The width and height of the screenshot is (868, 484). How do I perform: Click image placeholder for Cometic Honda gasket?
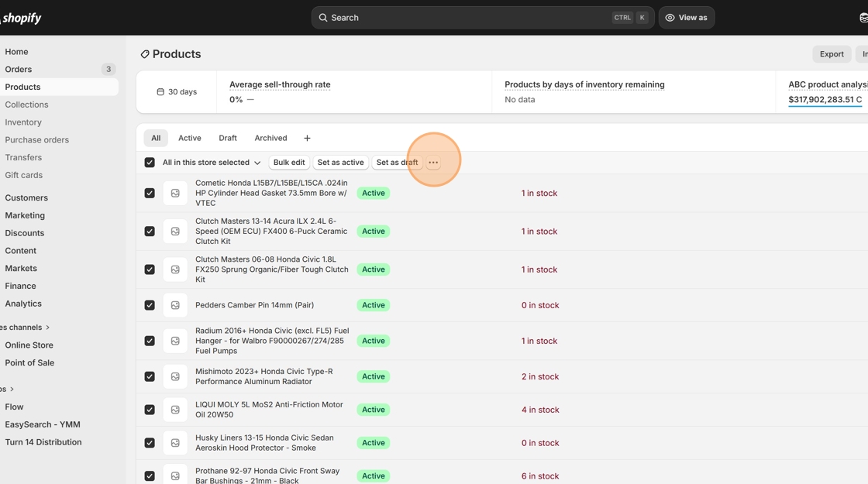[x=175, y=193]
